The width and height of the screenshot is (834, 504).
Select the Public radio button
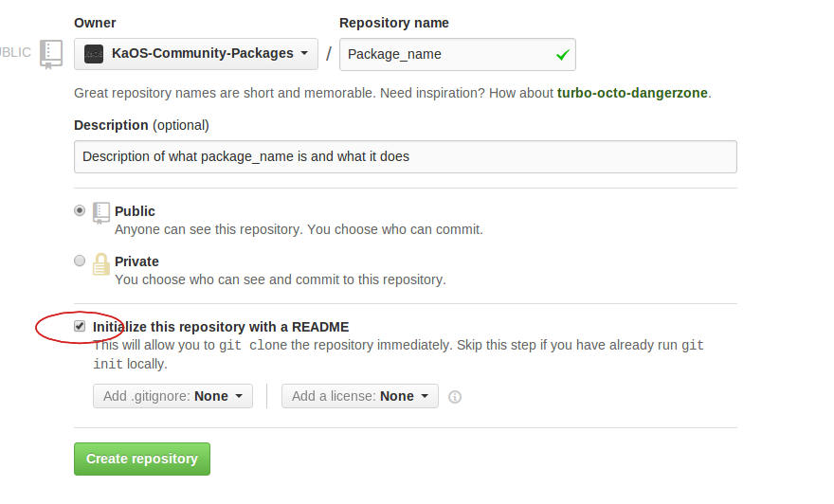(x=80, y=210)
